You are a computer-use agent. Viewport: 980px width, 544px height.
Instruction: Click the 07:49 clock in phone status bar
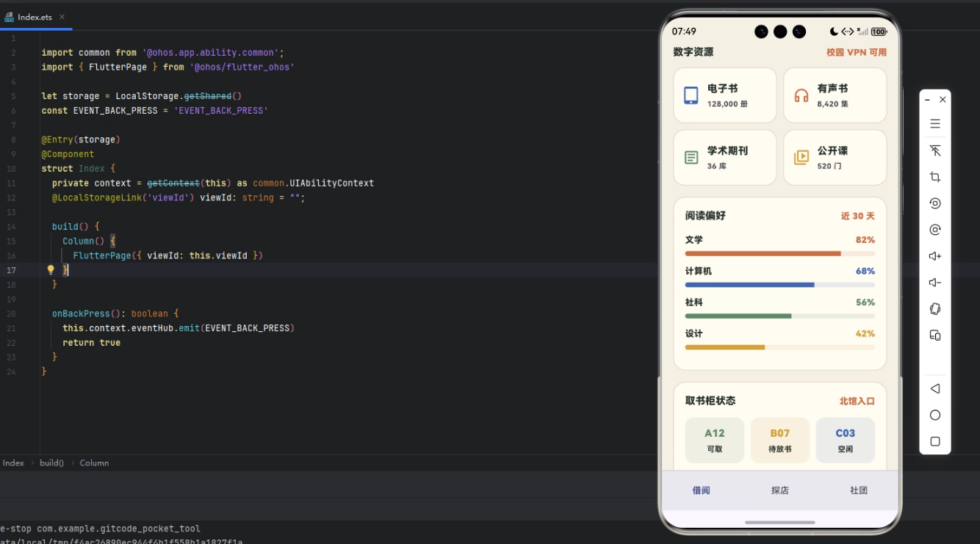tap(684, 32)
